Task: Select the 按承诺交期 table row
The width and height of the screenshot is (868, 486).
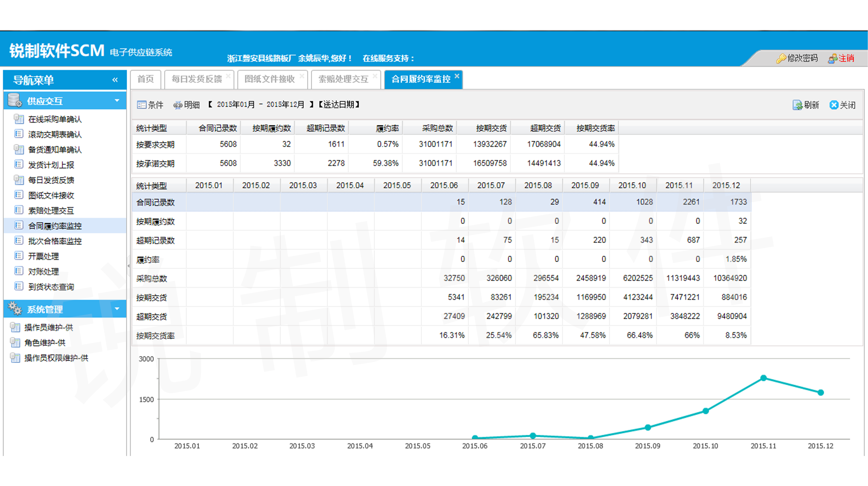Action: click(155, 164)
